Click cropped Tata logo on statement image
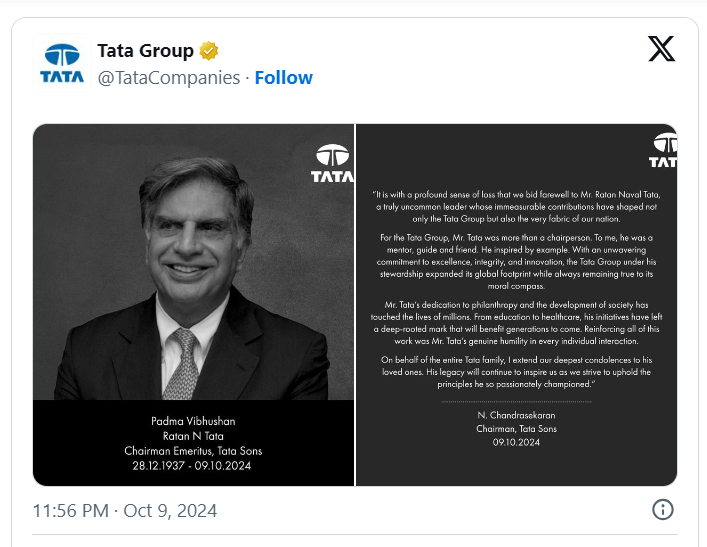The image size is (707, 547). pos(663,151)
